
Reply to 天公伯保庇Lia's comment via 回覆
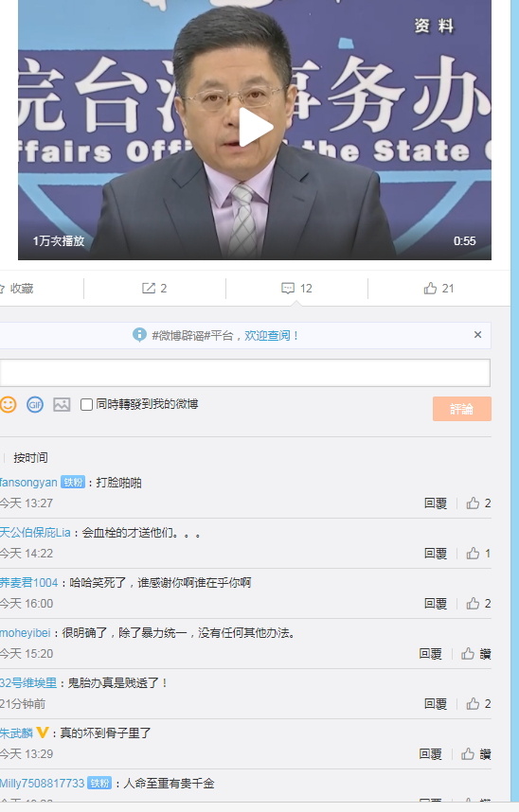tap(436, 554)
